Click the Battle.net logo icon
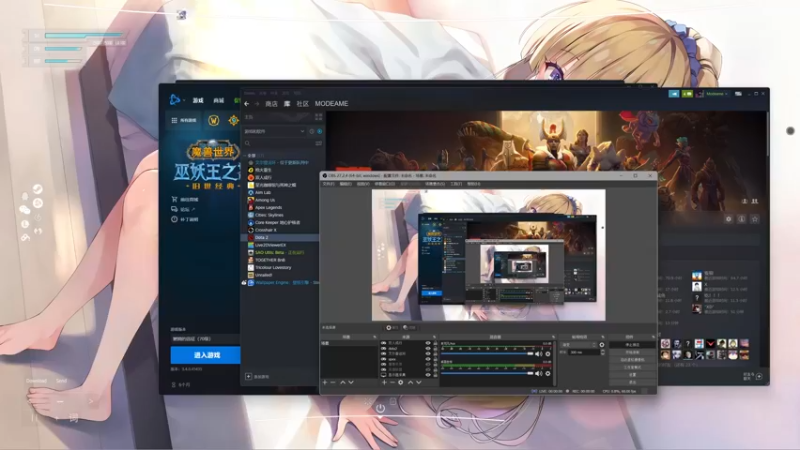The image size is (800, 450). tap(174, 99)
